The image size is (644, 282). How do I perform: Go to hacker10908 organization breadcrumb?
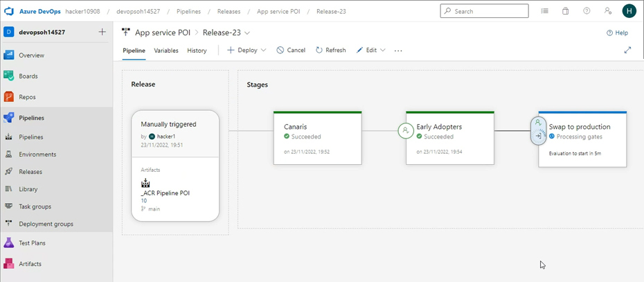(x=82, y=12)
